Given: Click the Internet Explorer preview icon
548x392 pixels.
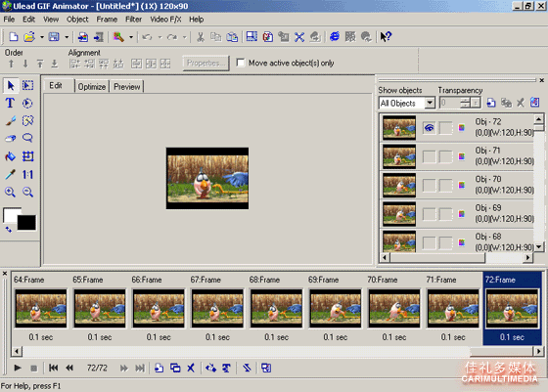Looking at the screenshot, I should pyautogui.click(x=335, y=36).
